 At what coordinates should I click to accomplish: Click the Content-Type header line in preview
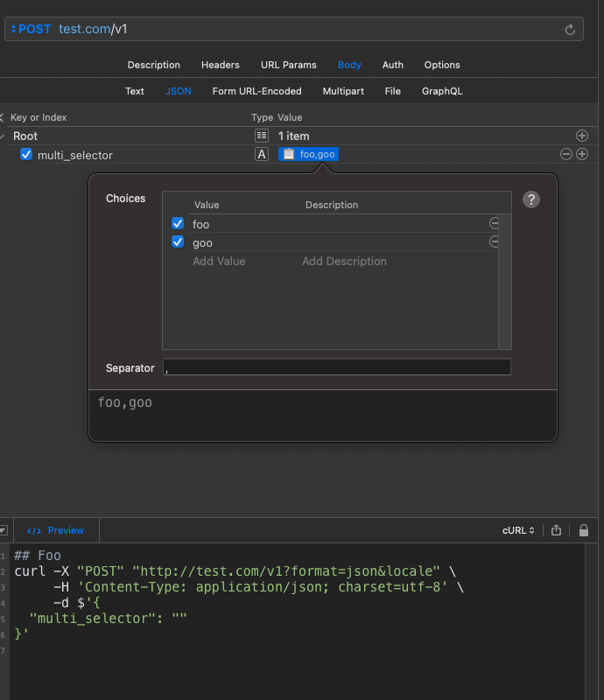[x=258, y=587]
